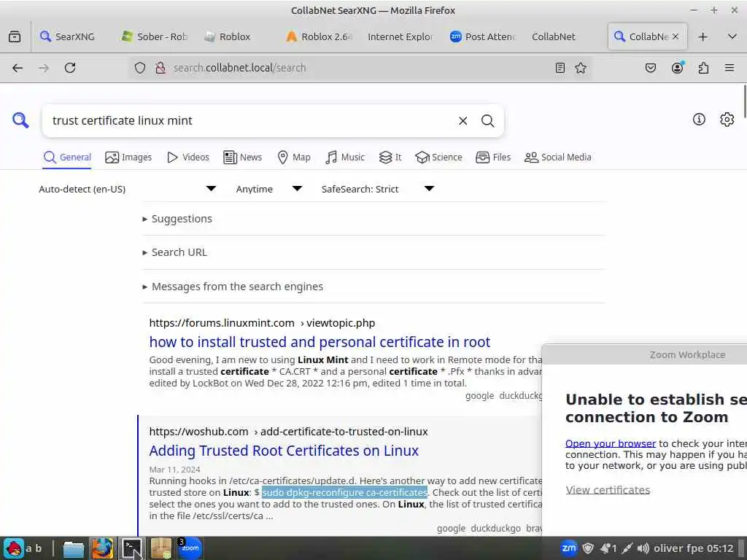Select the Music search category
Viewport: 747px width, 560px height.
345,157
